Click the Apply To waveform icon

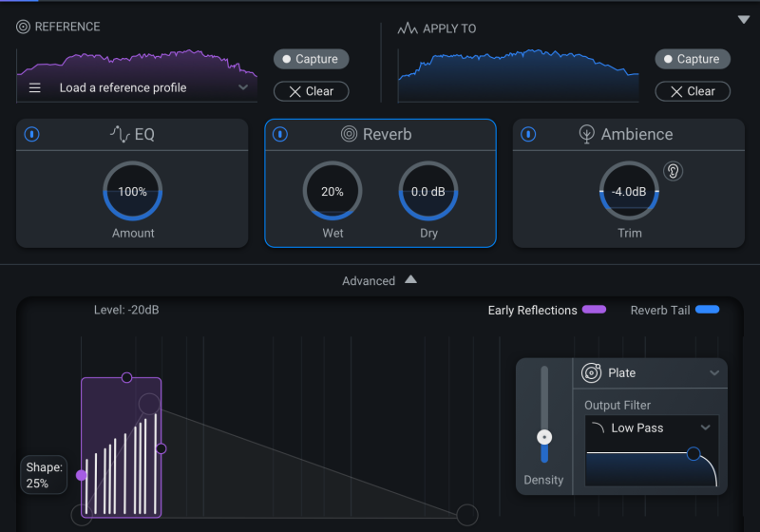(408, 28)
